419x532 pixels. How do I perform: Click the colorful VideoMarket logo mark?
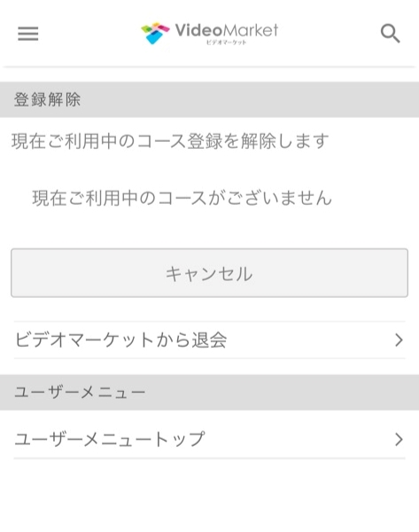click(x=155, y=34)
